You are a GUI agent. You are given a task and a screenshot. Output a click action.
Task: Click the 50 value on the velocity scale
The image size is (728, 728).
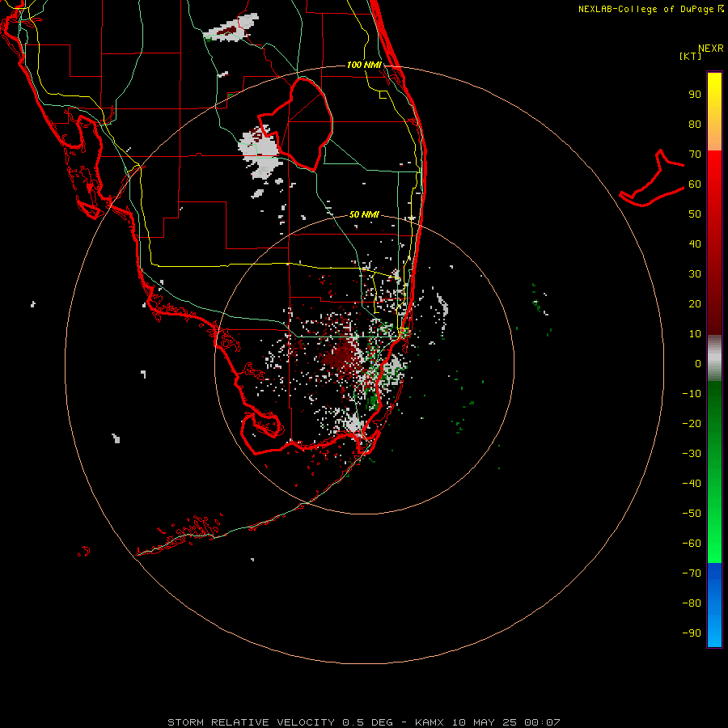pyautogui.click(x=695, y=214)
